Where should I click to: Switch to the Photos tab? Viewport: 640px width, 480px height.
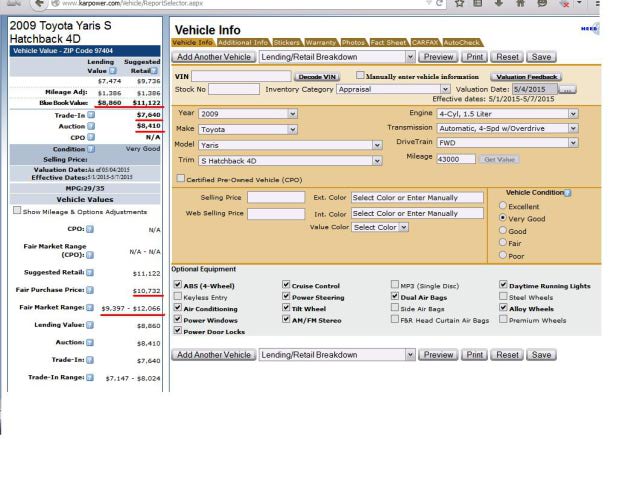353,42
